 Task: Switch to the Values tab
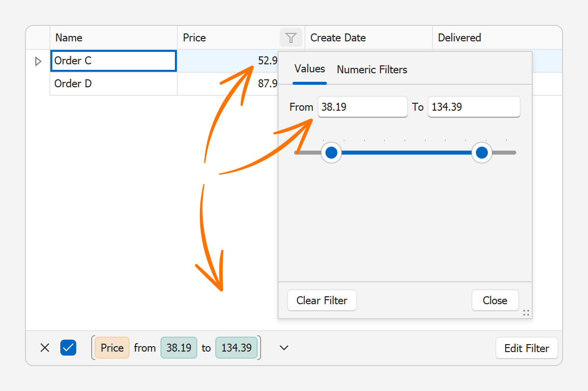[309, 69]
